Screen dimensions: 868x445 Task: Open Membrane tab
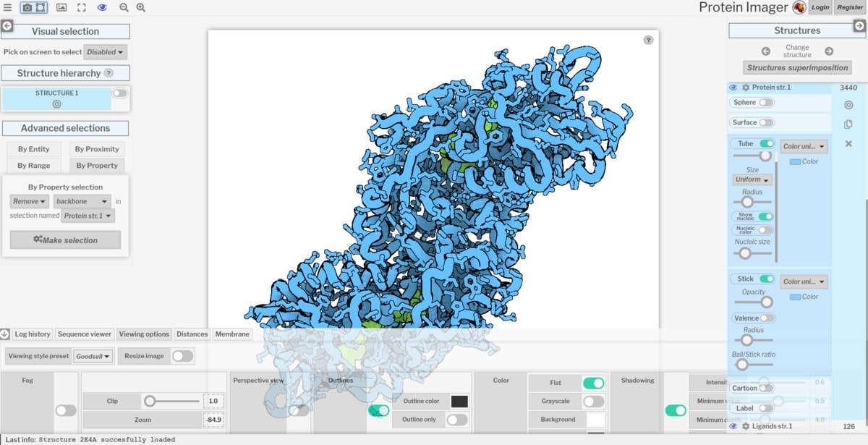pos(232,334)
